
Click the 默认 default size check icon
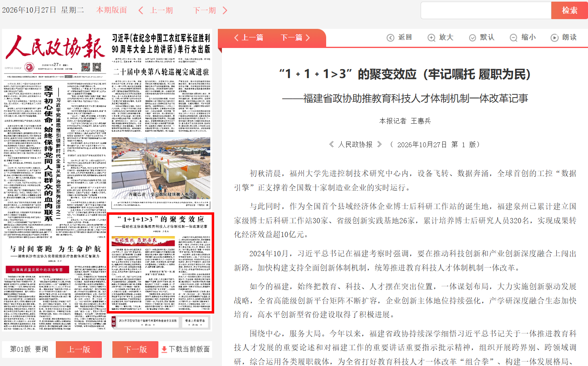coord(472,38)
